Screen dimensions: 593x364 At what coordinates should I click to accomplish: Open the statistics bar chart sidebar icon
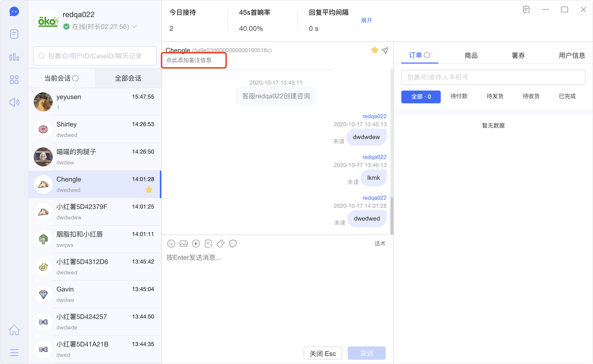click(14, 57)
